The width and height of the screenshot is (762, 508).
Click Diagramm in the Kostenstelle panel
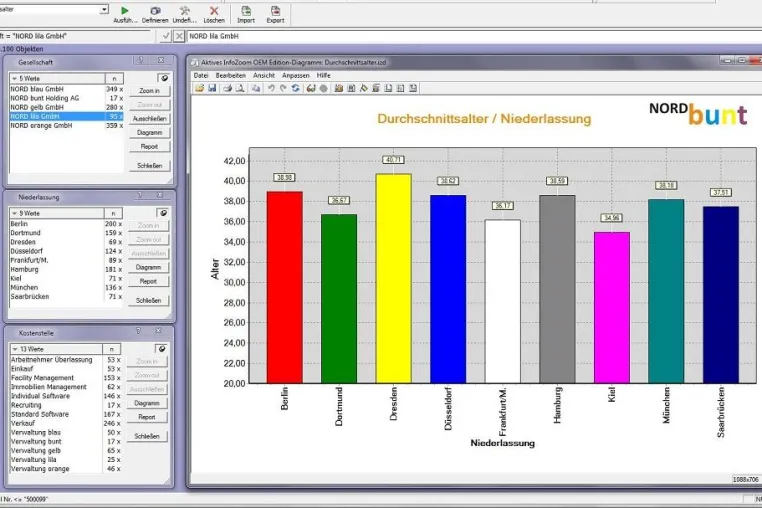coord(147,403)
